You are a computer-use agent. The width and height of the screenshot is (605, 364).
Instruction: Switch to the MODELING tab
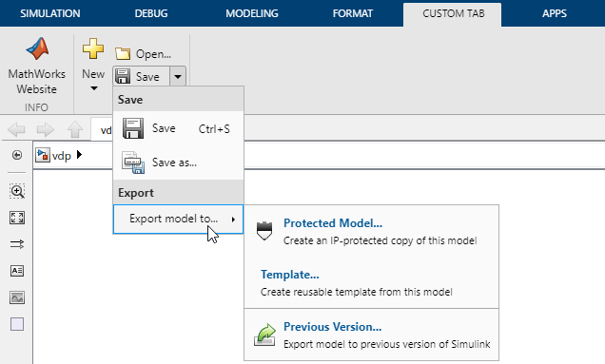coord(252,13)
